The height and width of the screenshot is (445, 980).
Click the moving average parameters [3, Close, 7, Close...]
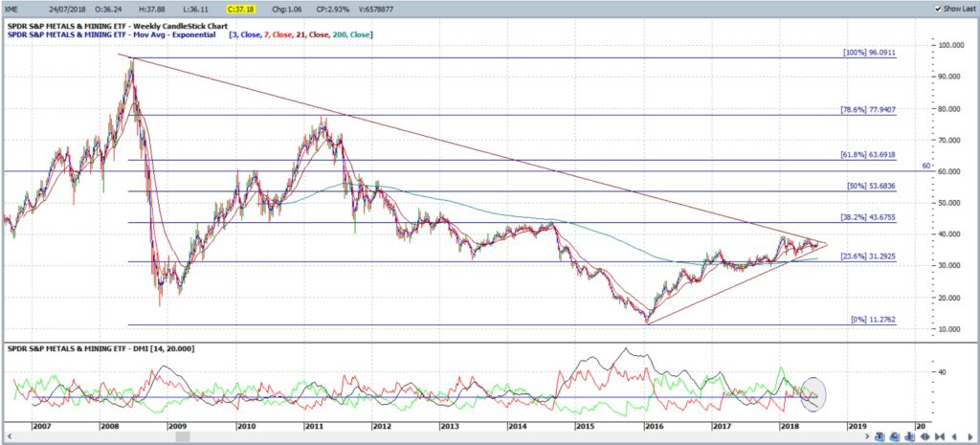coord(301,35)
